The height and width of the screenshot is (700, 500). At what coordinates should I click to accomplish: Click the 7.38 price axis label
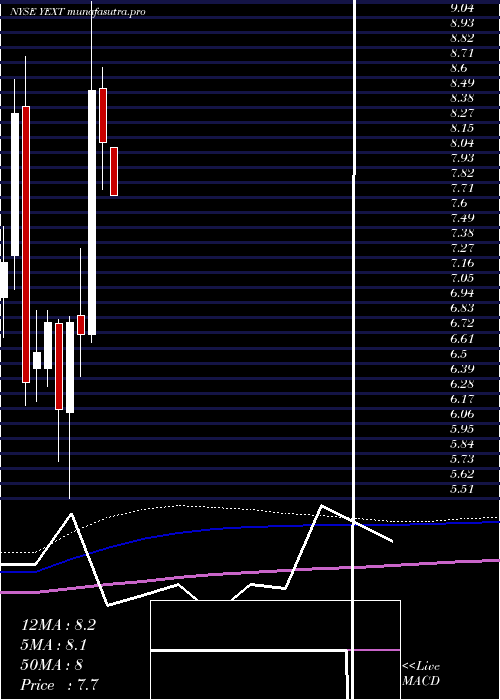coord(462,233)
